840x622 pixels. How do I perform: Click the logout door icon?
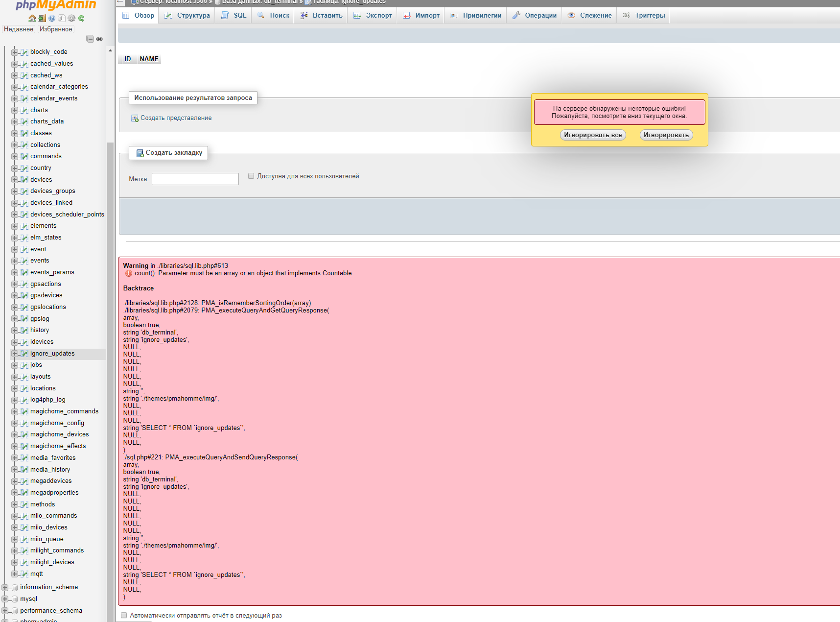click(x=42, y=19)
